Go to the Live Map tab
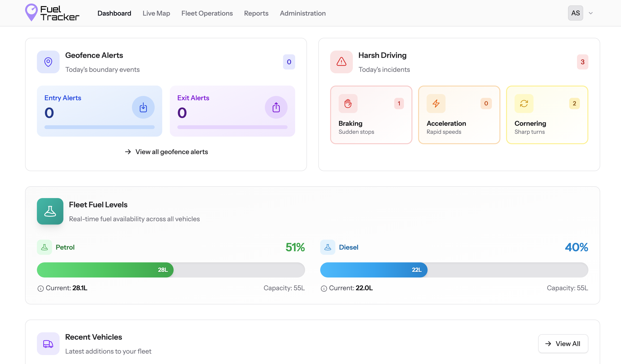The height and width of the screenshot is (364, 621). [x=156, y=13]
